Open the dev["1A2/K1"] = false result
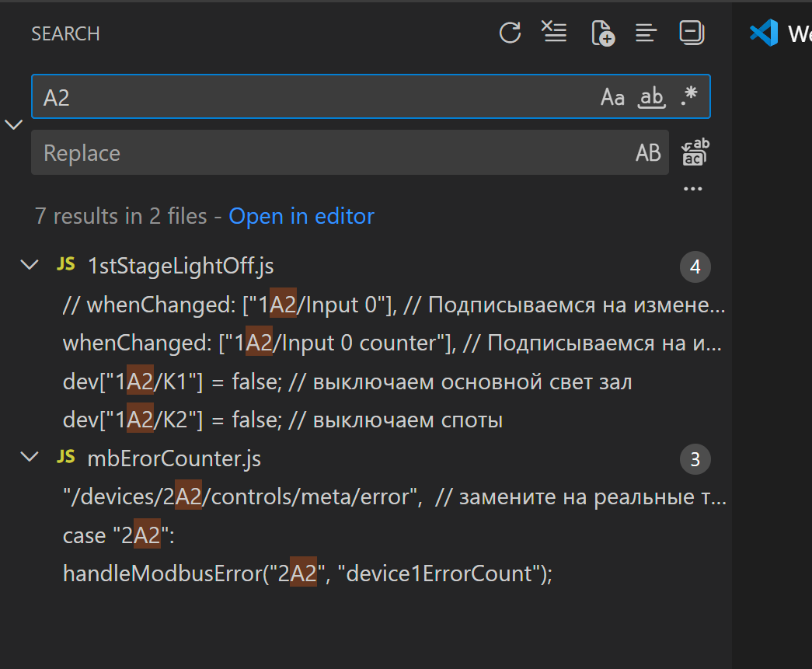 (347, 382)
